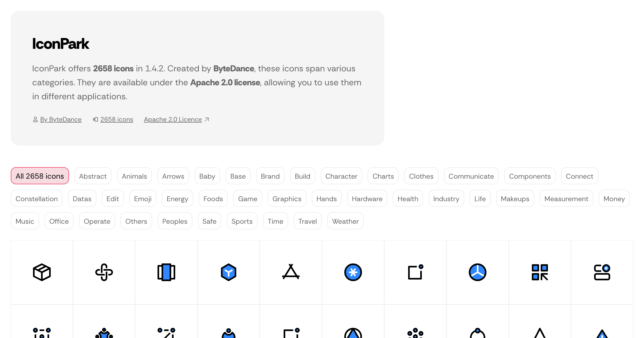Select the All 2658 icons filter

(40, 176)
